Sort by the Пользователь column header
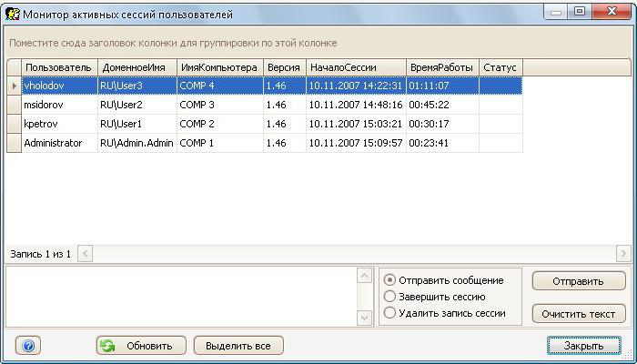The image size is (637, 364). click(x=60, y=68)
